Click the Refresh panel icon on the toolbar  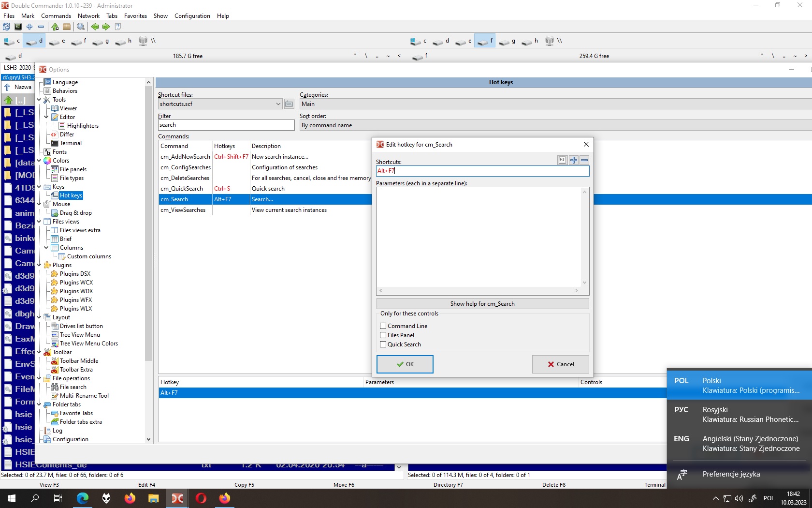6,27
